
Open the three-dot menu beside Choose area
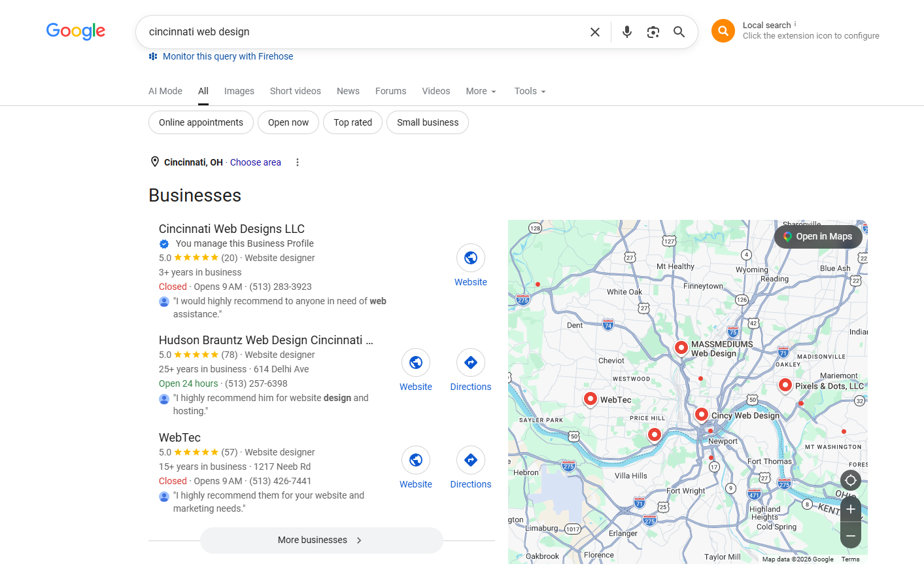tap(298, 162)
